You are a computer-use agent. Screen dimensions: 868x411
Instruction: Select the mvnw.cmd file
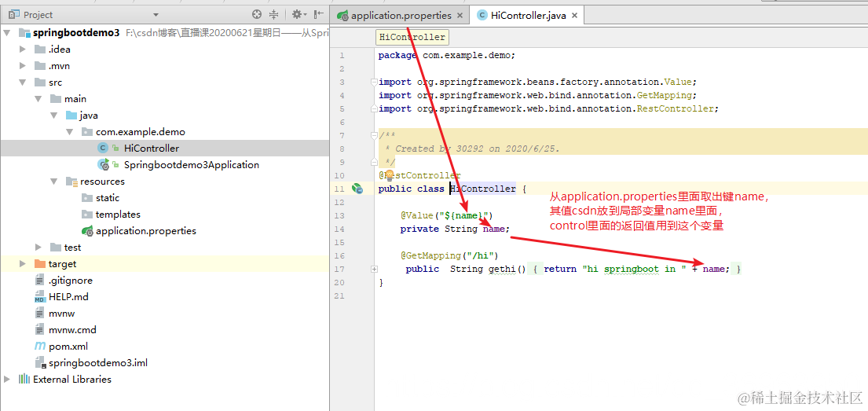[x=72, y=330]
